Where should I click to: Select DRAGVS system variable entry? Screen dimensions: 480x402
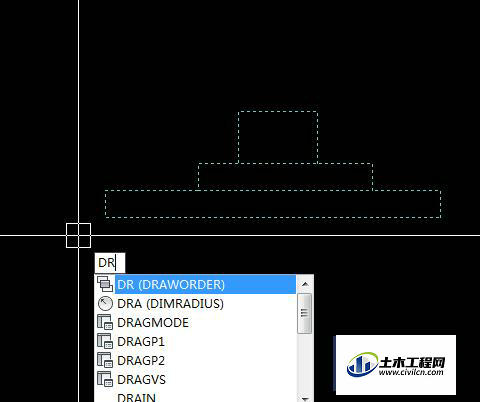pyautogui.click(x=196, y=379)
